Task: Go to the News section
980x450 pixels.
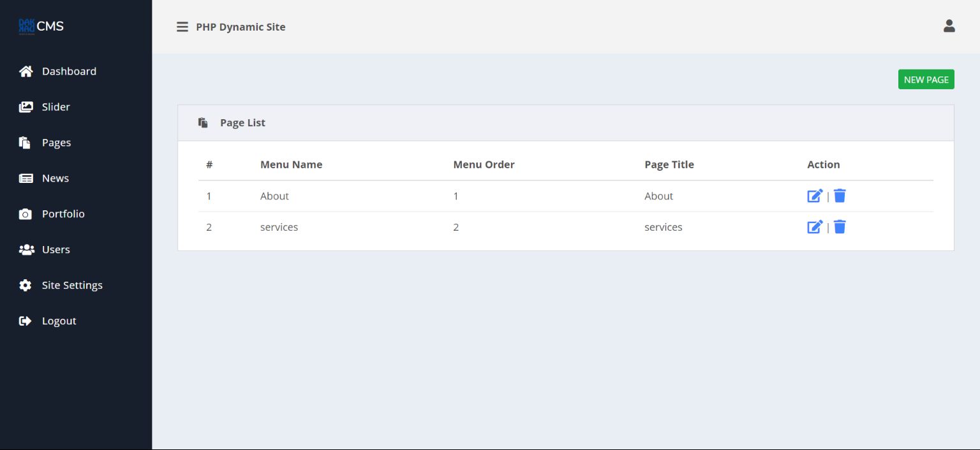Action: pyautogui.click(x=55, y=178)
